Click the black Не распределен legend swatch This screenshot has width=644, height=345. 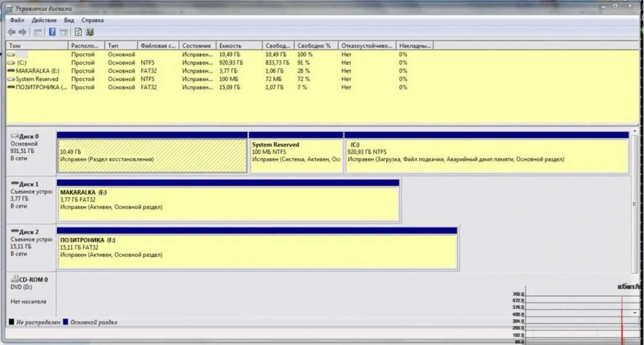pos(11,322)
